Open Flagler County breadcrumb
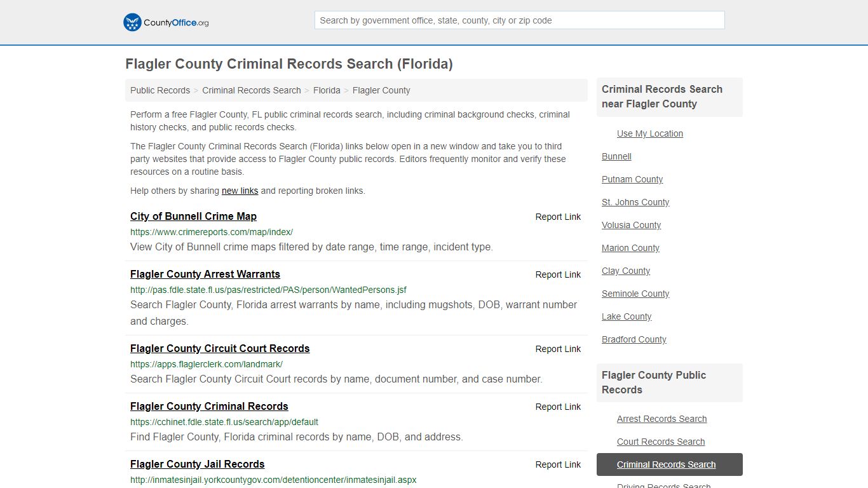 point(381,90)
